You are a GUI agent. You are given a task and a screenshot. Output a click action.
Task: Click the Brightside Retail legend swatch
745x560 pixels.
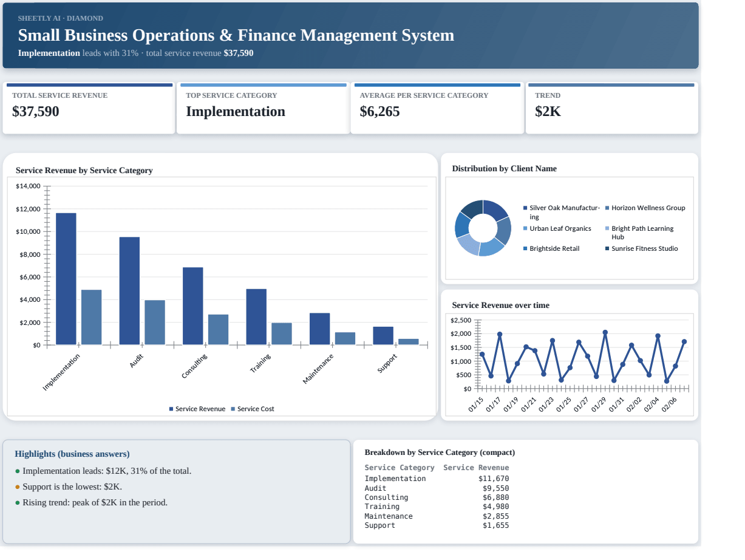[525, 249]
